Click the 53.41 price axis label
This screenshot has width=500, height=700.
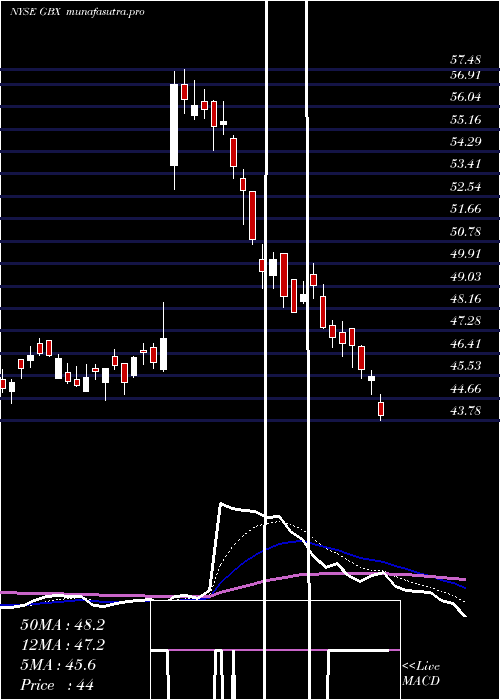pyautogui.click(x=465, y=164)
